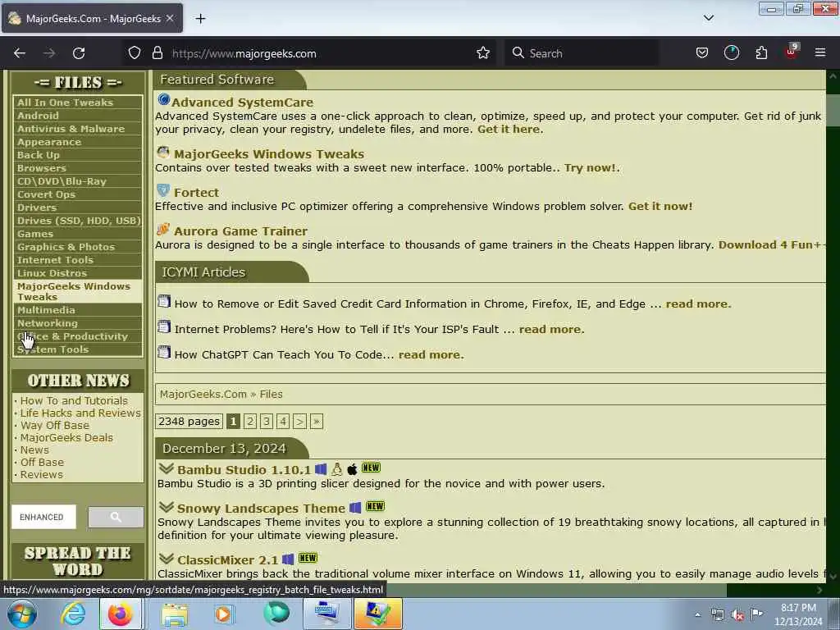Open Windows Explorer folder in taskbar

point(175,614)
